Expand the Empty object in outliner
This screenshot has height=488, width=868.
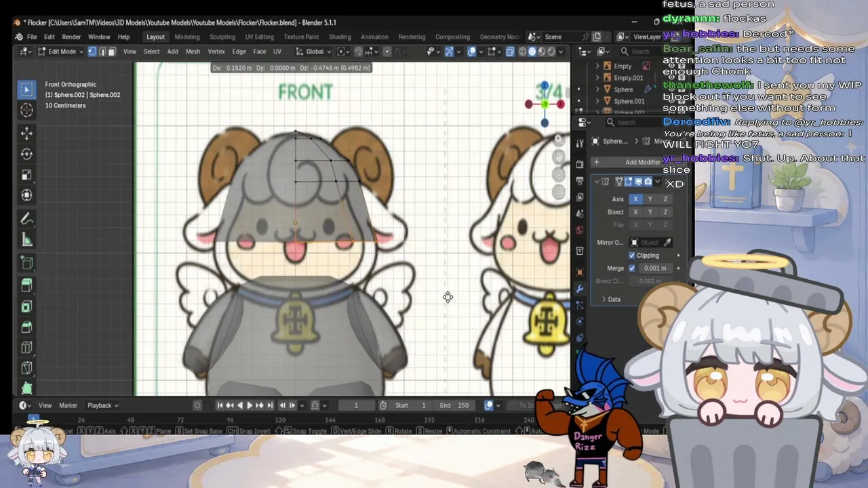coord(597,66)
